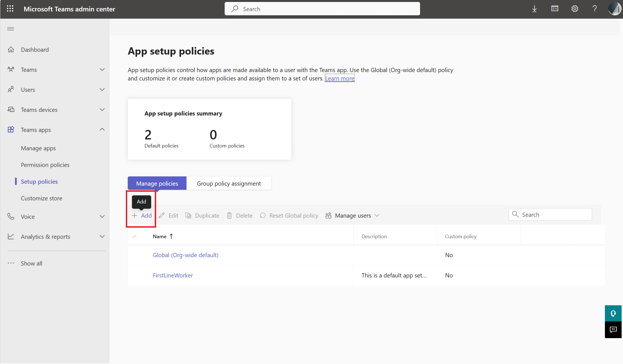Collapse the Teams apps chevron
This screenshot has width=623, height=364.
(x=102, y=130)
